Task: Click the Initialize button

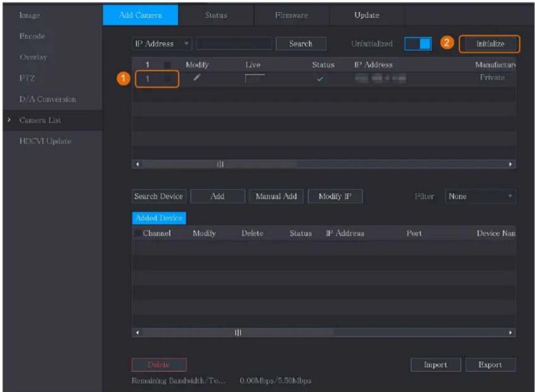Action: [x=490, y=44]
